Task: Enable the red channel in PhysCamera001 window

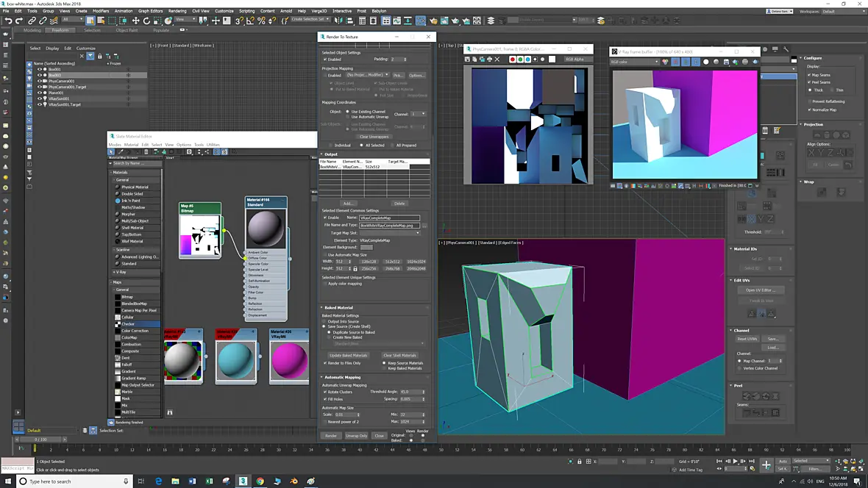Action: pyautogui.click(x=513, y=60)
